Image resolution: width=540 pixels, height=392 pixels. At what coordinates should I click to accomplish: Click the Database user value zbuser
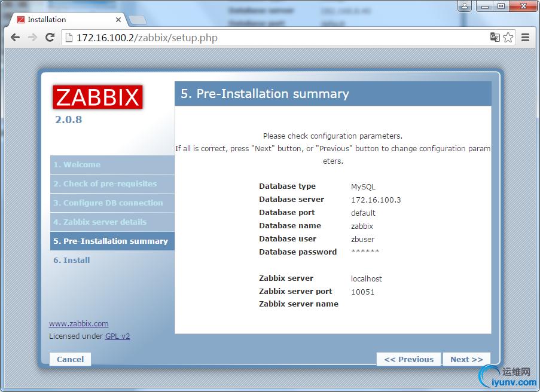pyautogui.click(x=362, y=239)
